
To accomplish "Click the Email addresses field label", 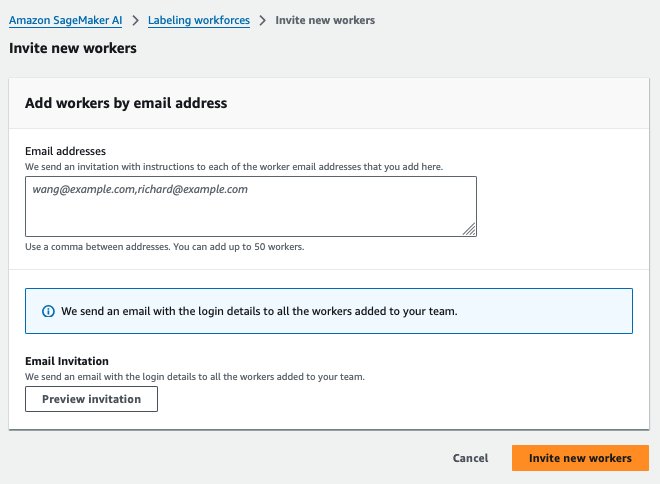I will (x=65, y=151).
